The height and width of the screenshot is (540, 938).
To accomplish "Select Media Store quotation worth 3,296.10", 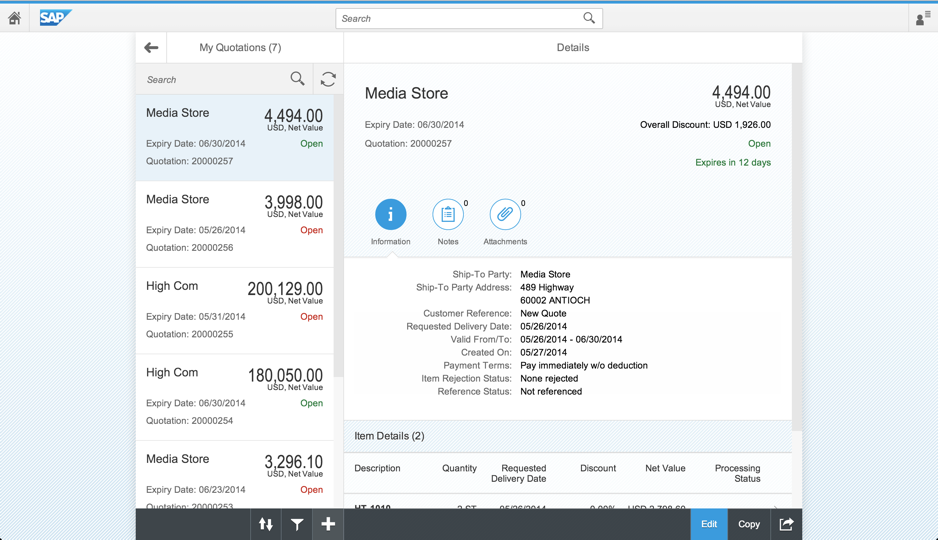I will 234,476.
